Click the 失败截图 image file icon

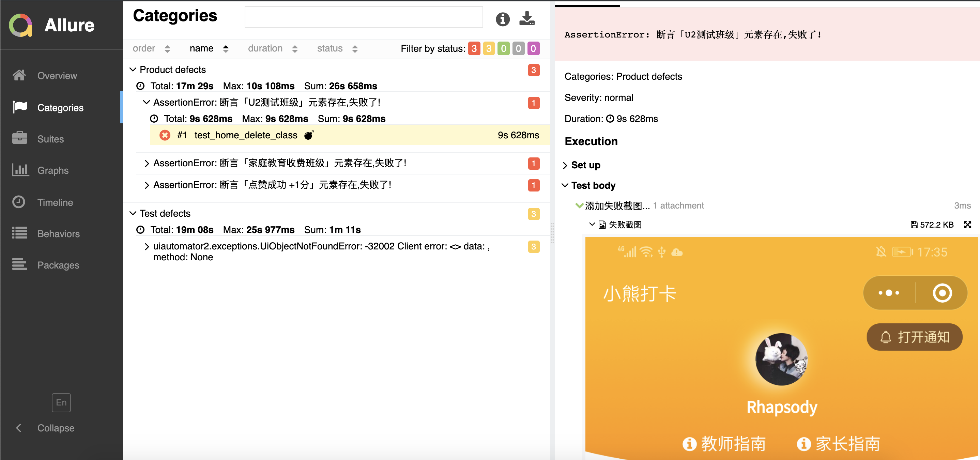[x=602, y=225]
